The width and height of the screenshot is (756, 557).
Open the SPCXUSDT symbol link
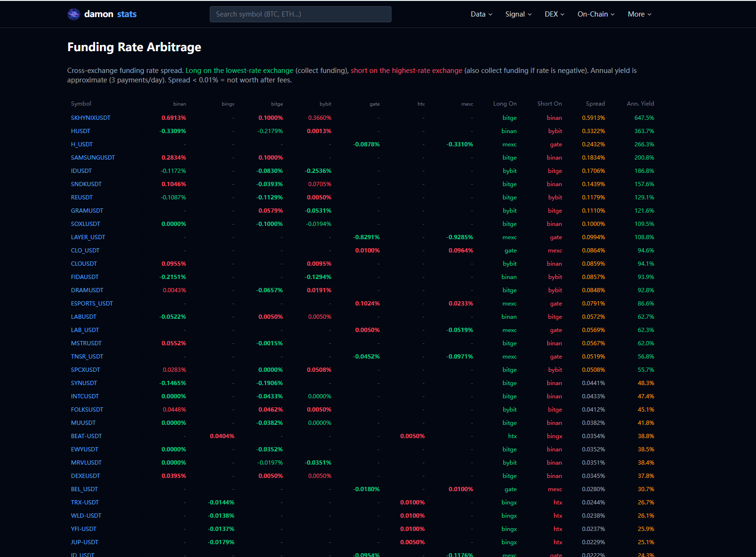86,370
